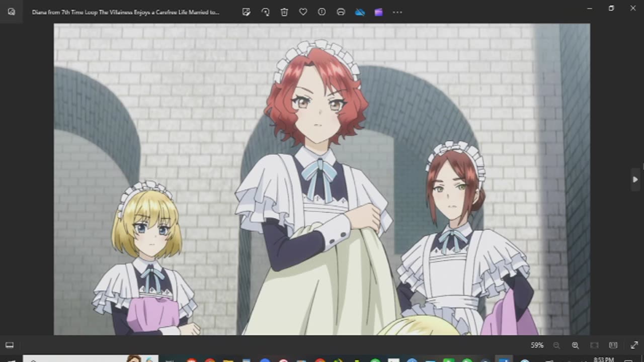Delete the photo with the trash icon
The image size is (644, 362).
(x=284, y=12)
